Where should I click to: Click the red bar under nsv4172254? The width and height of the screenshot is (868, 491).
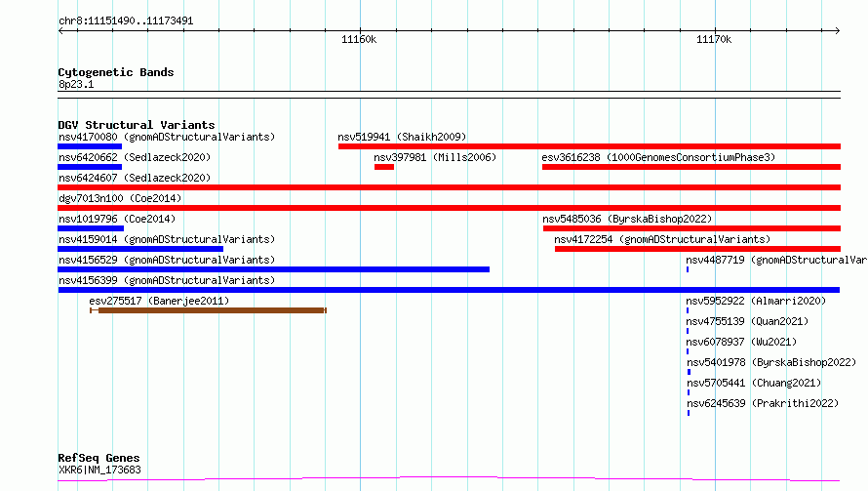(697, 249)
